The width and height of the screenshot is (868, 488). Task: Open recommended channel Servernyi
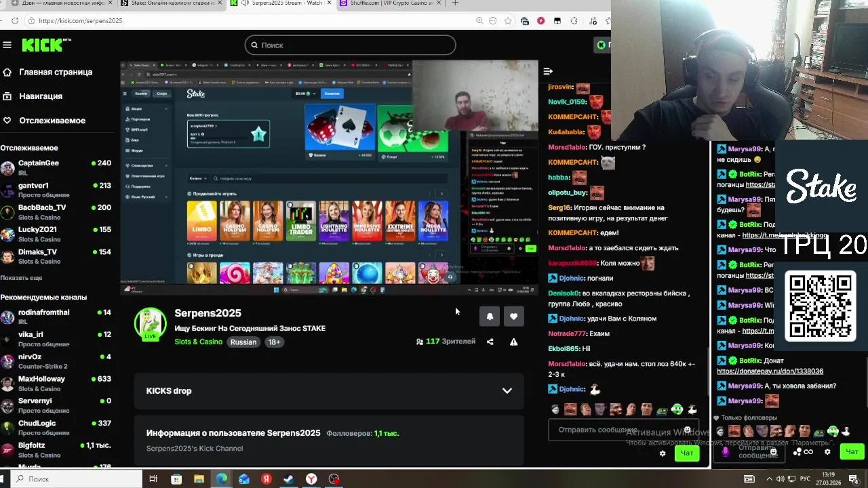56,405
